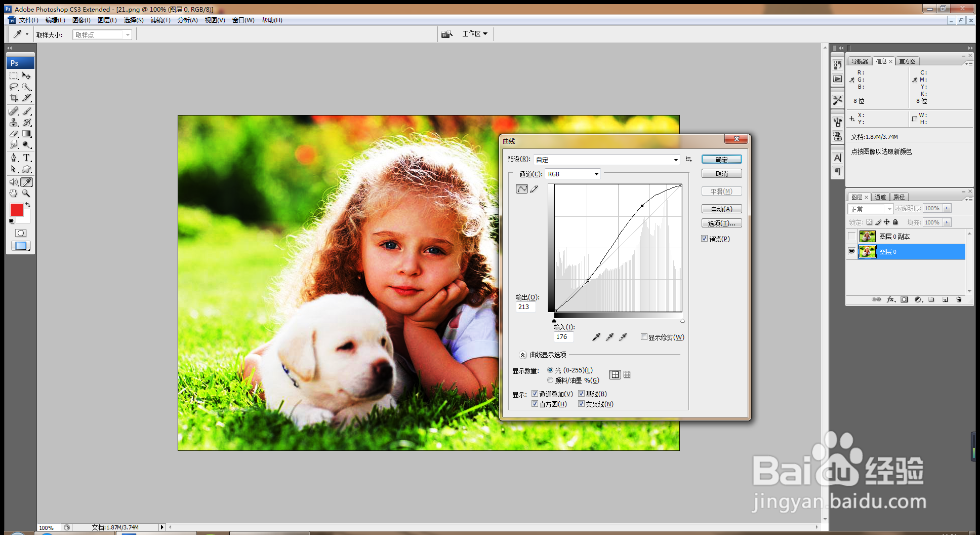
Task: Select the Clone Stamp tool
Action: pyautogui.click(x=14, y=122)
